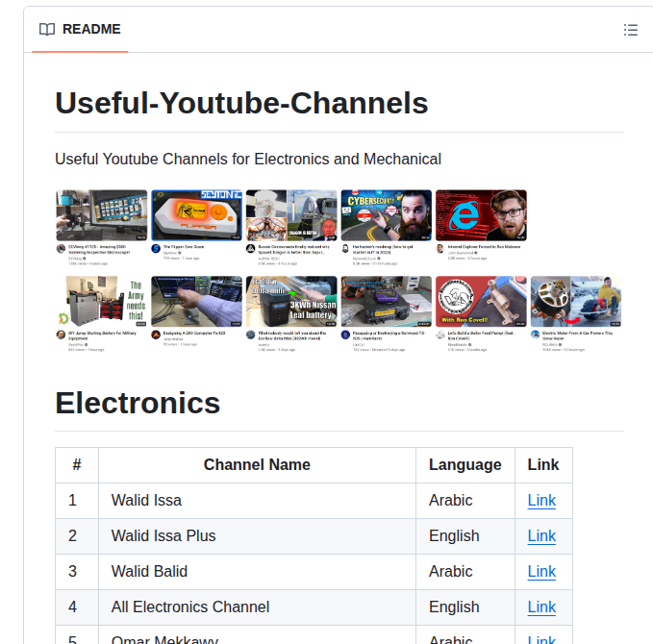Viewport: 653px width, 644px height.
Task: Select the Walid Issa Plus cell
Action: pyautogui.click(x=257, y=535)
